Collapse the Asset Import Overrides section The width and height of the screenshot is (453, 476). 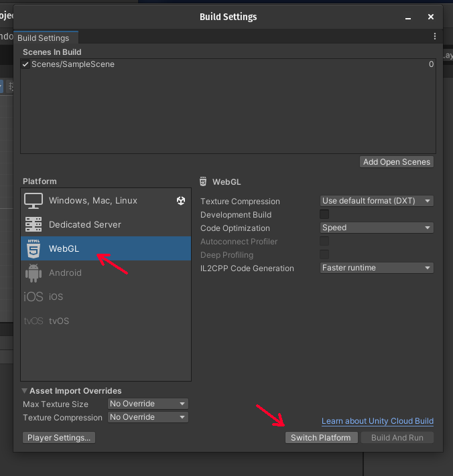pos(25,391)
